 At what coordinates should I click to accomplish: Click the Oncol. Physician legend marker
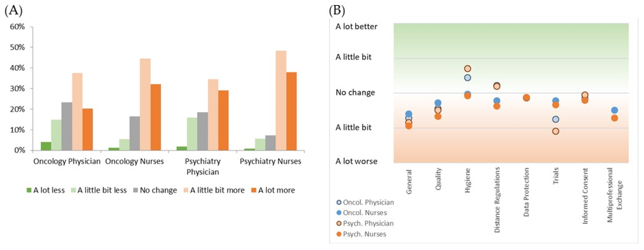click(x=339, y=202)
